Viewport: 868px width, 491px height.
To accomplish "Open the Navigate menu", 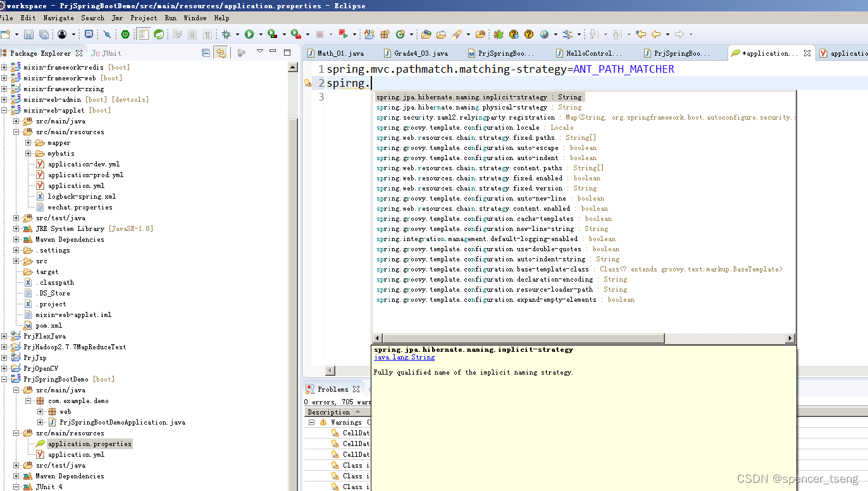I will [58, 18].
